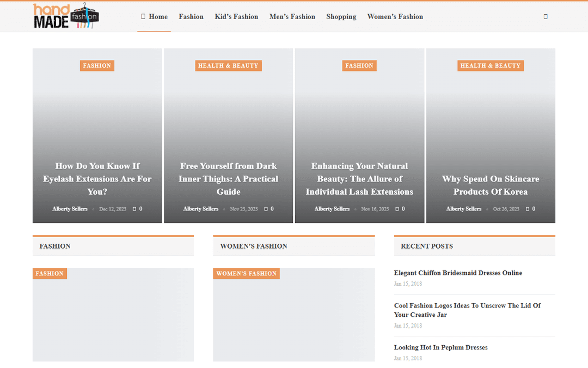The image size is (588, 368).
Task: Click Alberty Sellers author on Nov 16 post
Action: pos(332,209)
